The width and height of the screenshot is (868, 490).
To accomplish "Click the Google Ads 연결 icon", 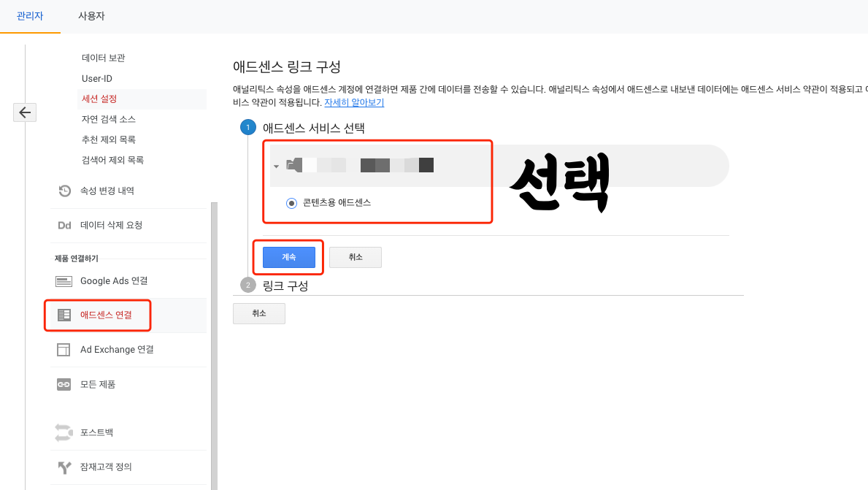I will click(62, 280).
